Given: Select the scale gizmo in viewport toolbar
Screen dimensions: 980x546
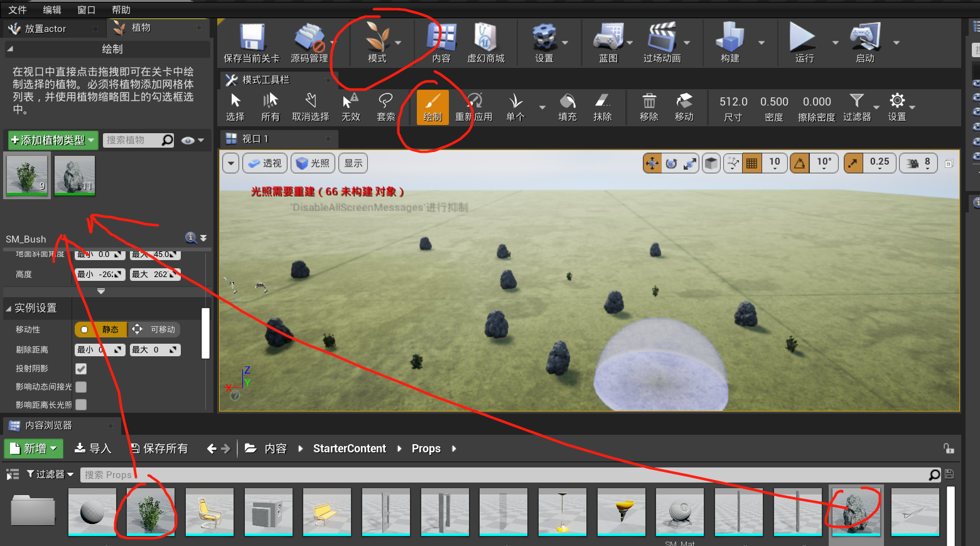Looking at the screenshot, I should [690, 163].
